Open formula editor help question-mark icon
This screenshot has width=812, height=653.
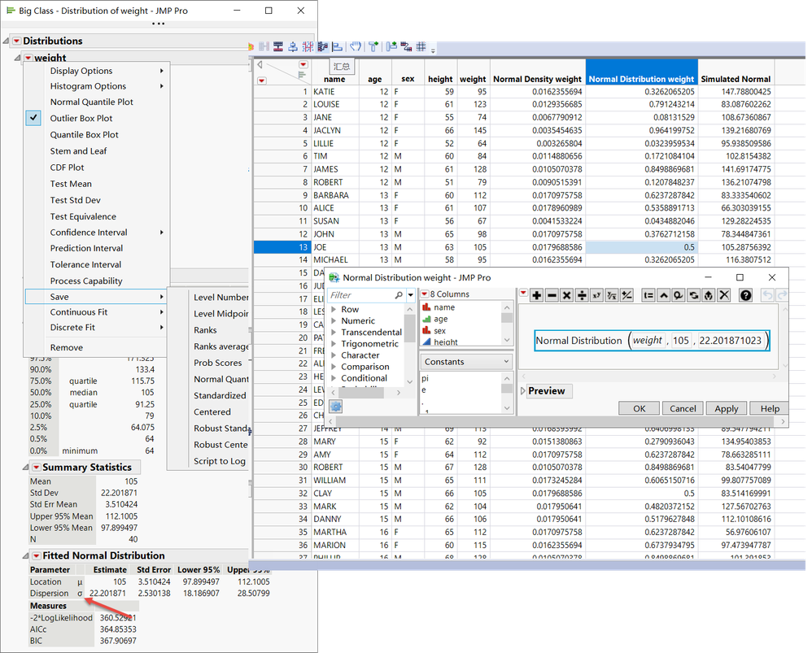745,295
